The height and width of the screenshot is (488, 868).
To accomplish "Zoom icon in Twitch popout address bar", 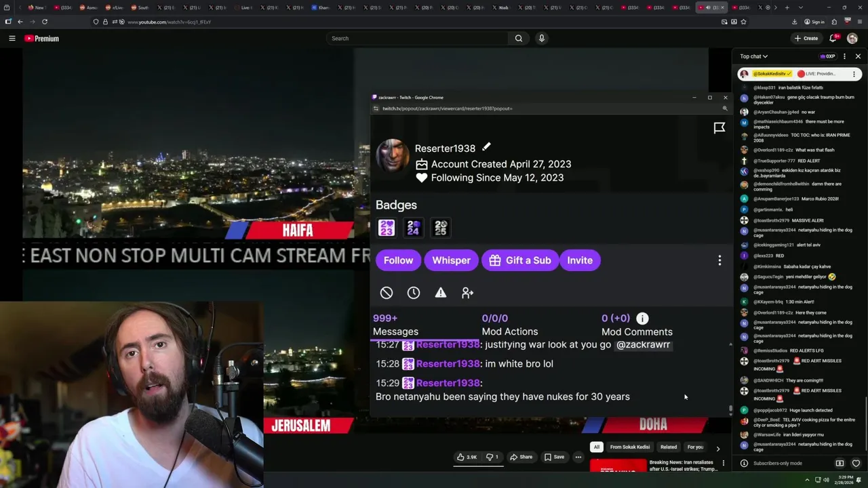I will point(725,108).
